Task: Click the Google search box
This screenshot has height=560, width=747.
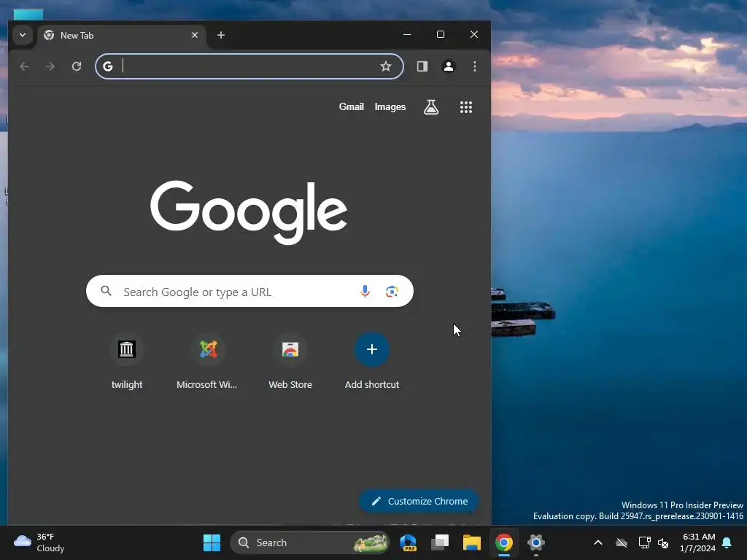Action: (x=249, y=291)
